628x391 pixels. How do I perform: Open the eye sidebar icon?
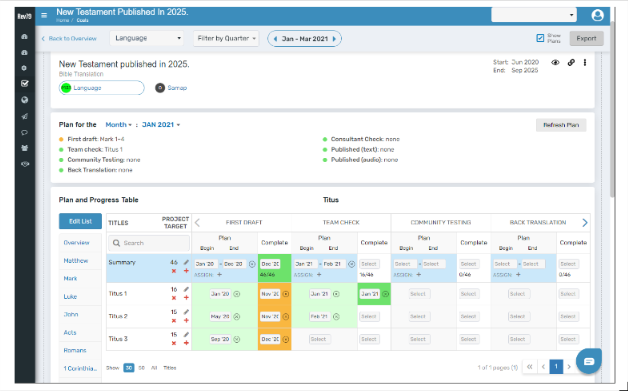tap(24, 164)
